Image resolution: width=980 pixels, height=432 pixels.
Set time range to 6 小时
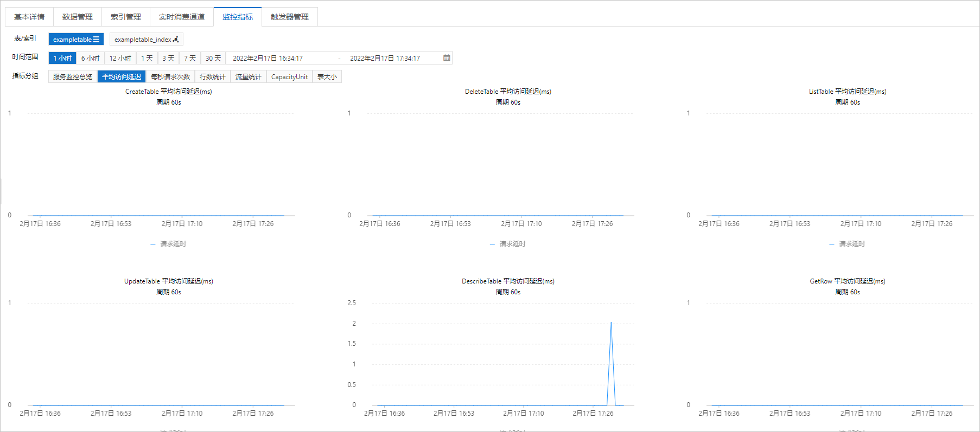(91, 58)
